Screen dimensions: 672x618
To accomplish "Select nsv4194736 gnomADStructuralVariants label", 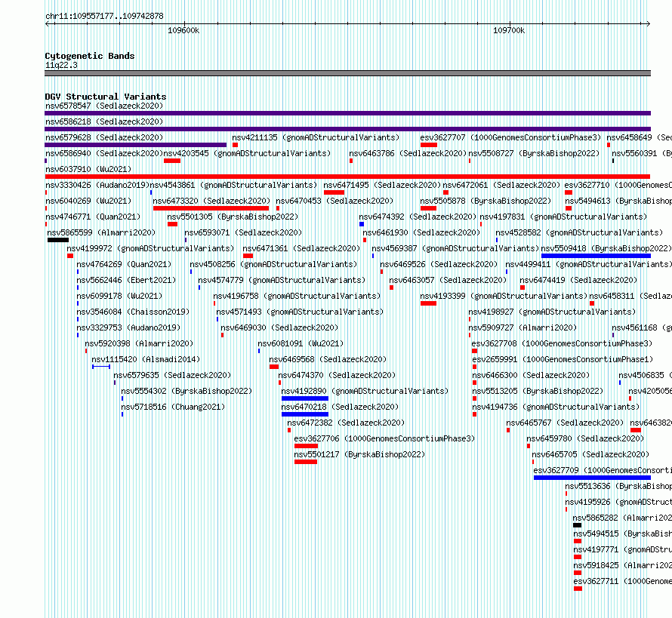I will pyautogui.click(x=556, y=407).
